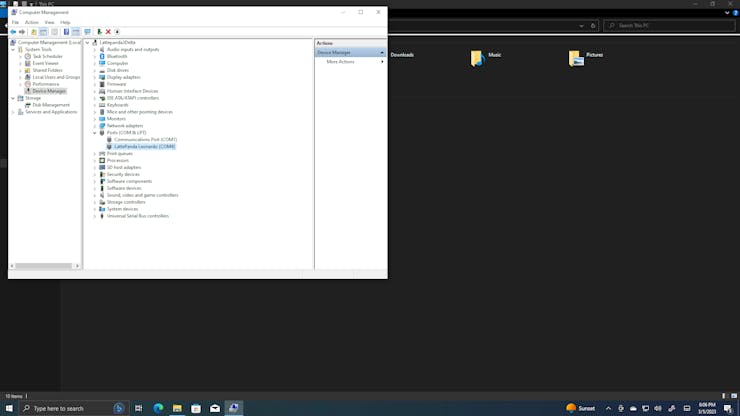The height and width of the screenshot is (416, 740).
Task: Click the Back arrow in the toolbar
Action: tap(13, 32)
